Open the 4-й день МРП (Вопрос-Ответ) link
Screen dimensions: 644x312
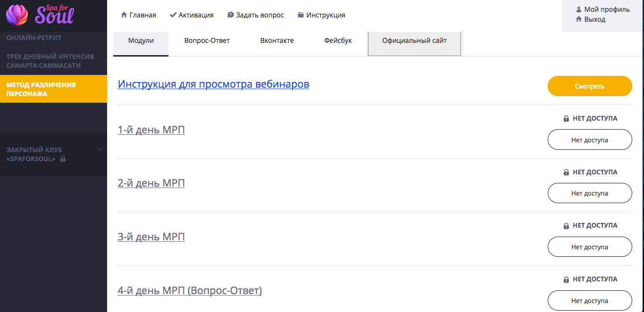(x=190, y=290)
